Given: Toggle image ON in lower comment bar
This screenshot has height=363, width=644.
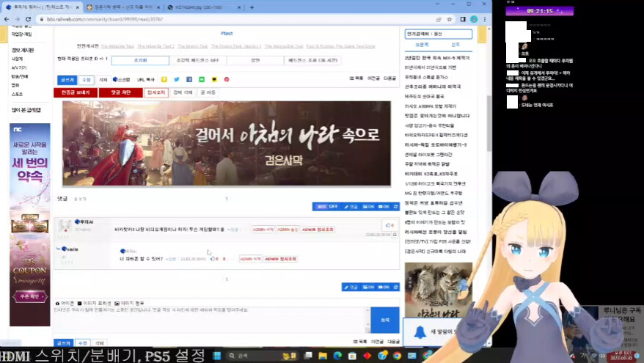Looking at the screenshot, I should 368,287.
